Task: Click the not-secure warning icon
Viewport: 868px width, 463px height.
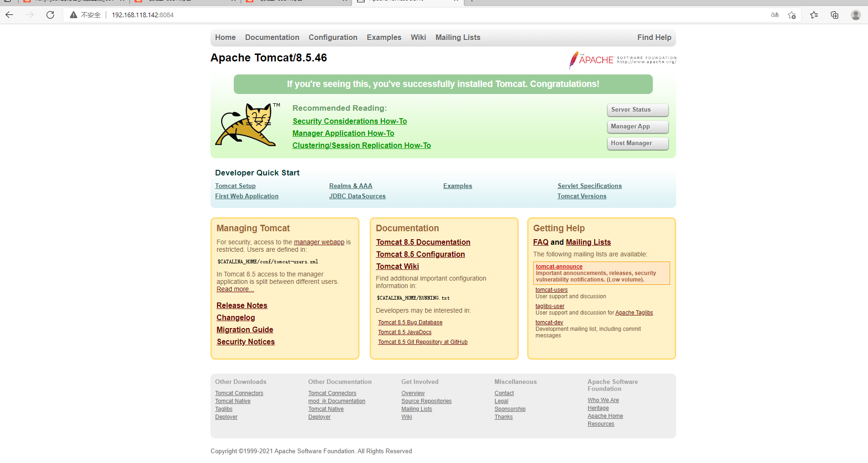Action: 74,15
